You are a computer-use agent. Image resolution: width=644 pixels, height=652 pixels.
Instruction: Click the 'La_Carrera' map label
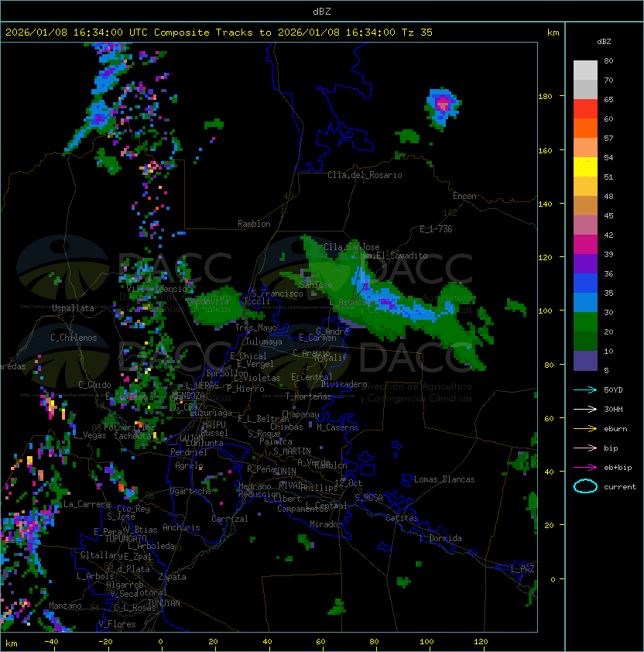click(x=87, y=504)
